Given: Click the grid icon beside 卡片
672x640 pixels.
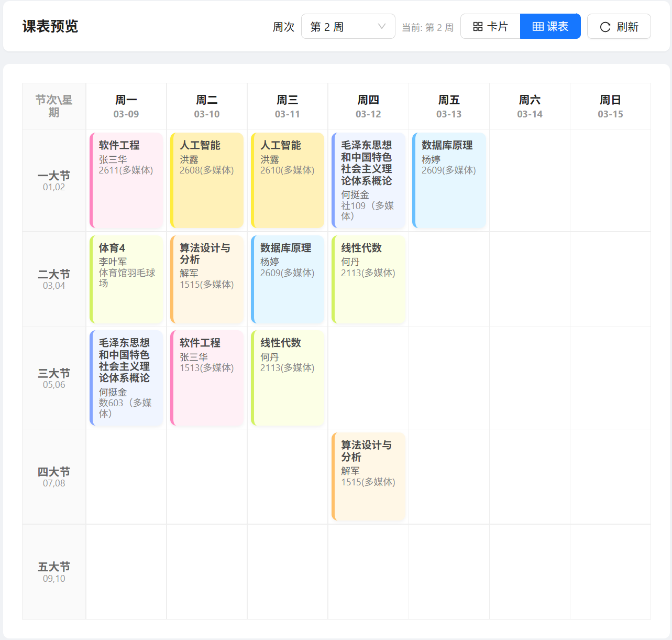Looking at the screenshot, I should tap(478, 26).
